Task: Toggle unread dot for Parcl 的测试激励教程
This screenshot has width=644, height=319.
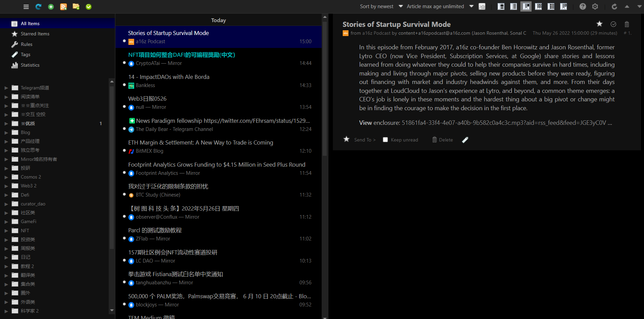Action: coord(124,238)
